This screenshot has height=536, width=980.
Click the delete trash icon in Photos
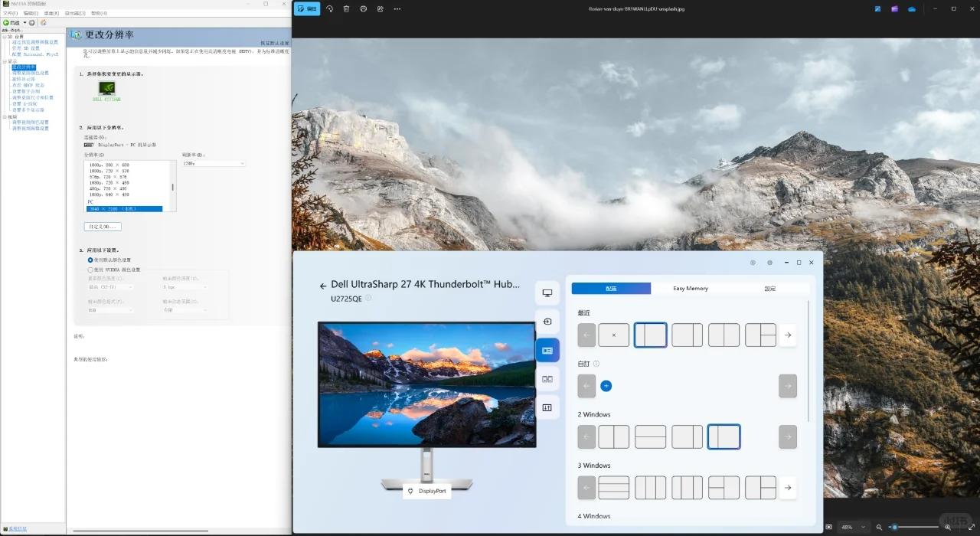click(346, 8)
